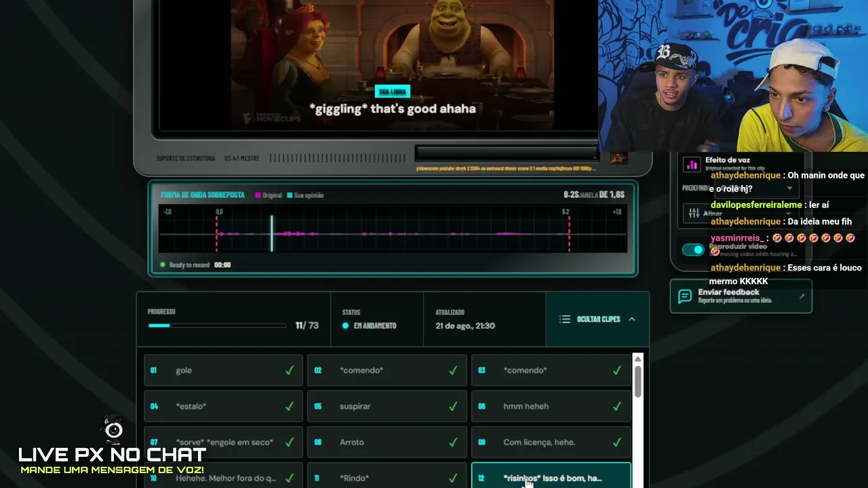The height and width of the screenshot is (488, 868).
Task: Click the small video thumbnail below the player
Action: coord(618,158)
